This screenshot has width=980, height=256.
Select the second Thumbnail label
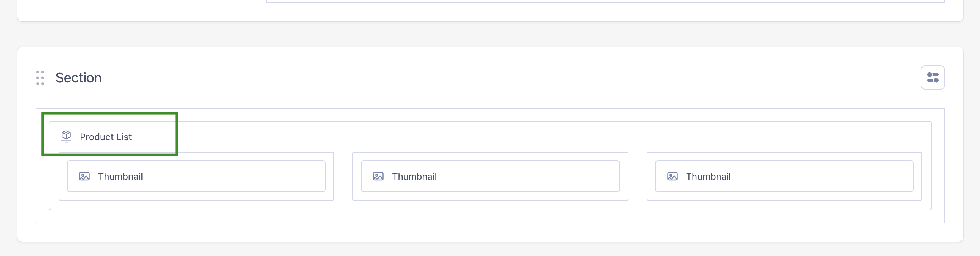(x=414, y=177)
